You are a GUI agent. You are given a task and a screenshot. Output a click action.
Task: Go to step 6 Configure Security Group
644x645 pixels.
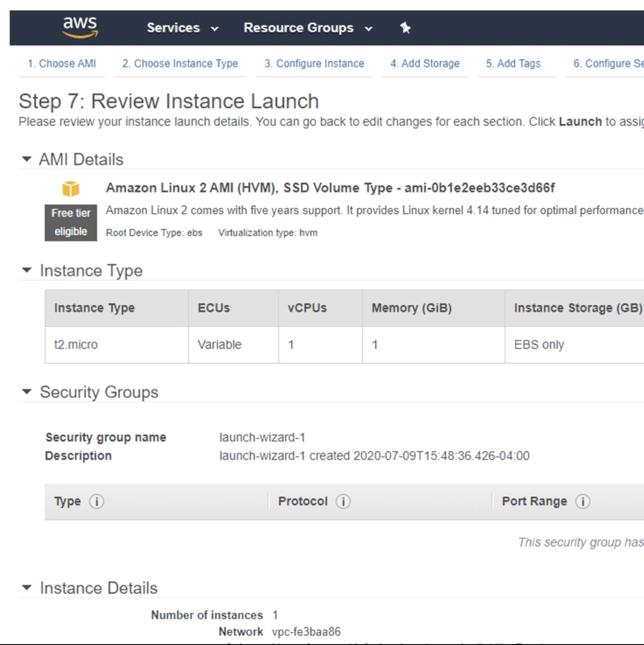[x=608, y=63]
